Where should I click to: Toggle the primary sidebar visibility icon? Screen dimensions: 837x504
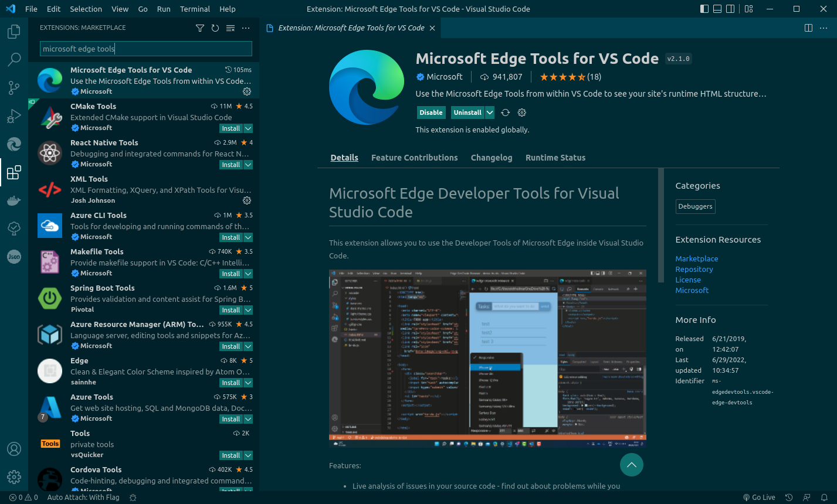[704, 8]
